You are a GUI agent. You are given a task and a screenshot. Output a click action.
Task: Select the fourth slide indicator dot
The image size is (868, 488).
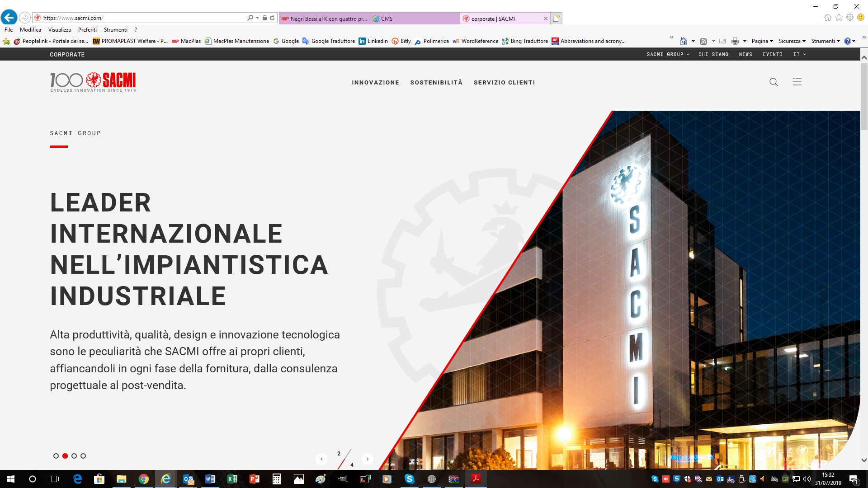[x=83, y=456]
